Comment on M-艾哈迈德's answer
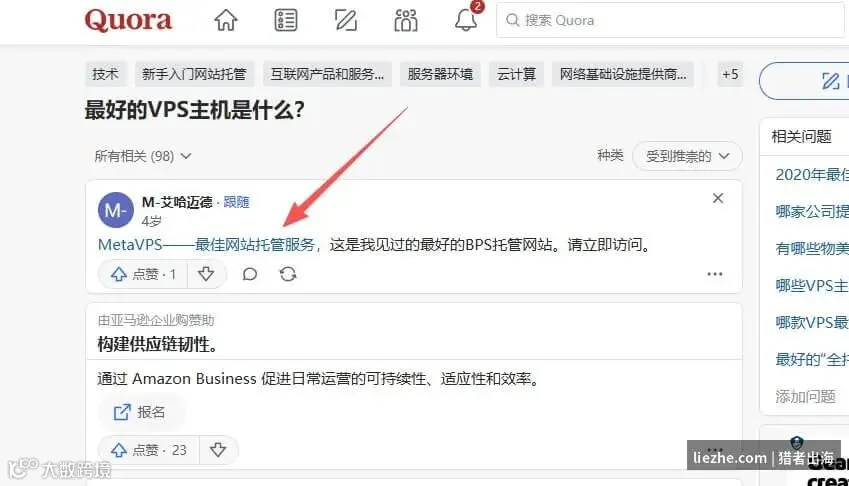The width and height of the screenshot is (849, 486). [250, 274]
